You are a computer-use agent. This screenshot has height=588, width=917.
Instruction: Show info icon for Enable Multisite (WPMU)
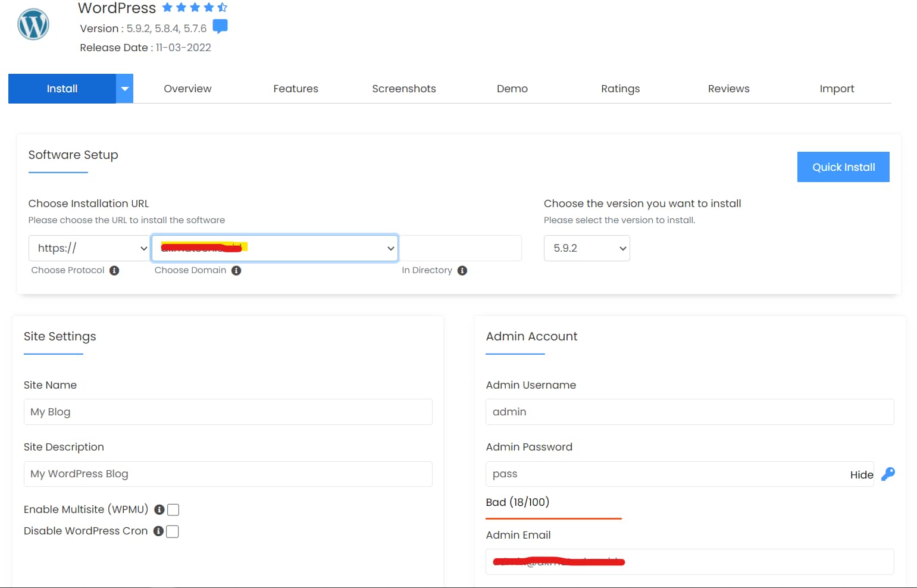click(159, 509)
